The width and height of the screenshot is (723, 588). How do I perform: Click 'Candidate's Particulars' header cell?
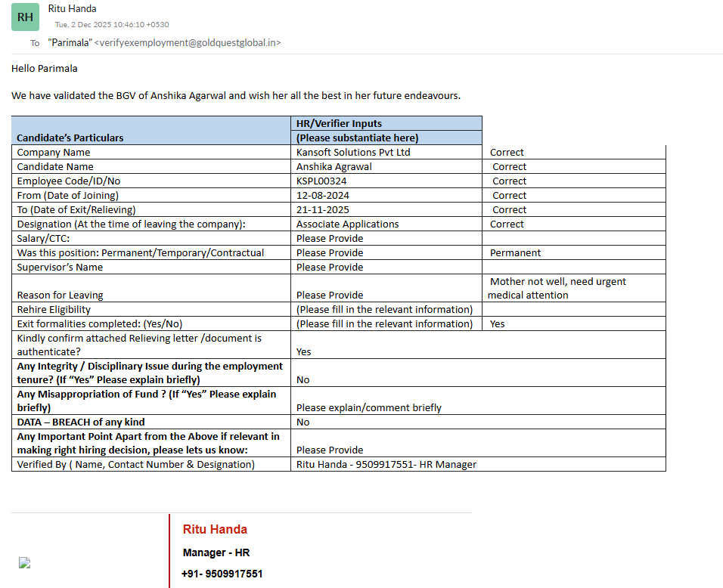pyautogui.click(x=151, y=131)
